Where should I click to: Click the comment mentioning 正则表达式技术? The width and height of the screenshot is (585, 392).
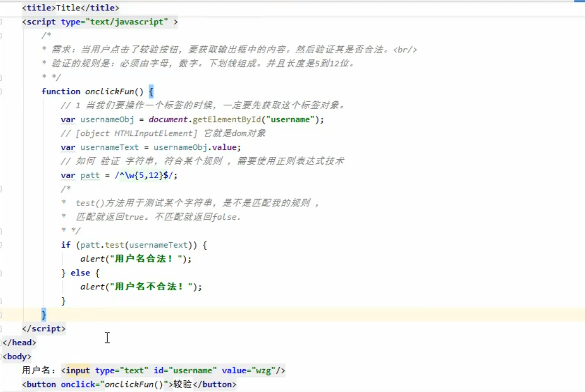point(202,161)
